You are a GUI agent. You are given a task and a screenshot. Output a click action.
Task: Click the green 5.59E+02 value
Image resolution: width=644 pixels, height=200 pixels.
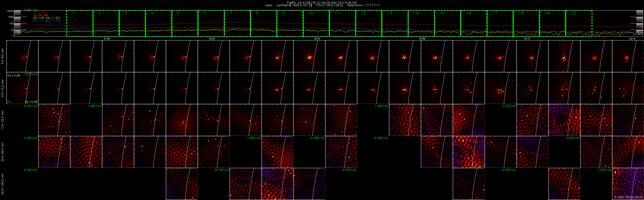pos(604,170)
